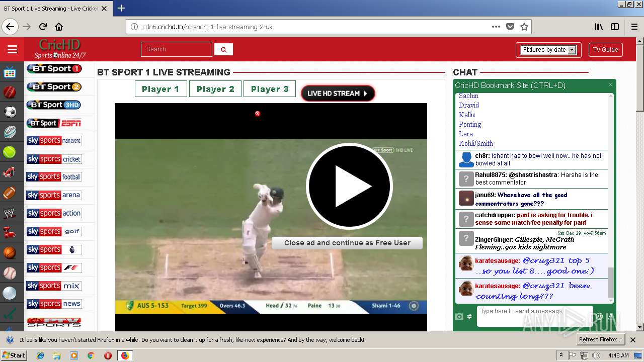Switch to Player 2 tab
This screenshot has height=362, width=644.
pos(215,89)
